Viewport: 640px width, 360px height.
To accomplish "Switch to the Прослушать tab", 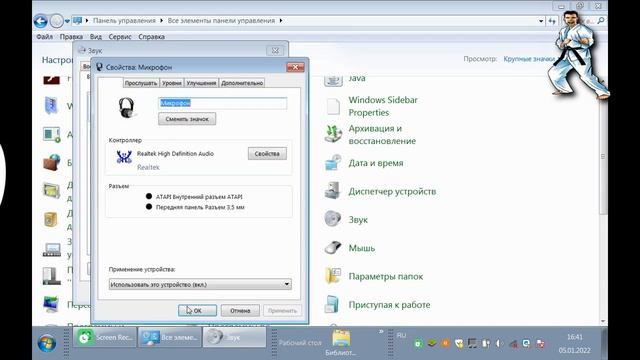I will pyautogui.click(x=141, y=83).
